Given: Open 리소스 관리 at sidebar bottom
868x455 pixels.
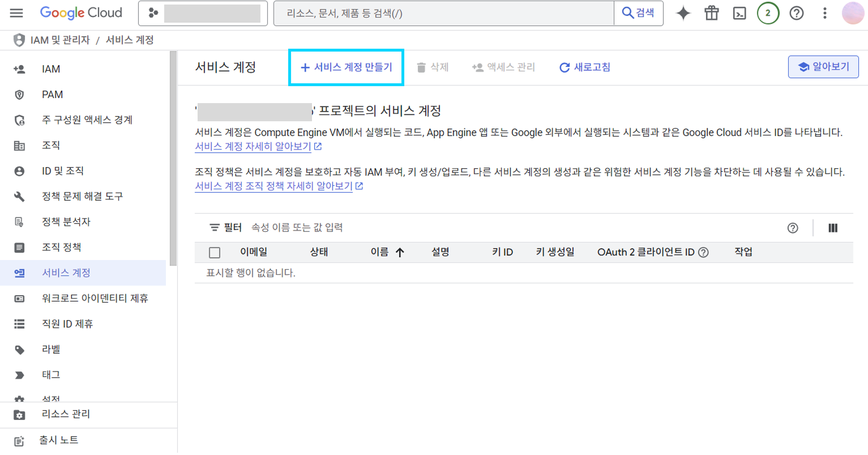Looking at the screenshot, I should pyautogui.click(x=88, y=414).
